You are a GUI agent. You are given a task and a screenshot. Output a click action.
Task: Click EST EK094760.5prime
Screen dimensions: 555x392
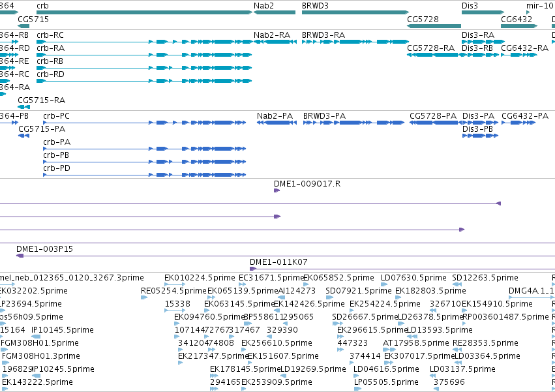click(176, 324)
